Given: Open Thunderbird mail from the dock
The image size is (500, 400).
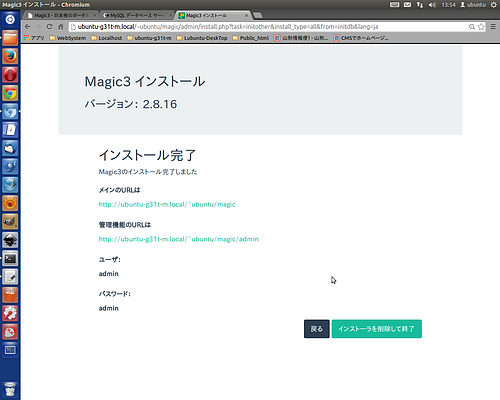Looking at the screenshot, I should point(10,148).
